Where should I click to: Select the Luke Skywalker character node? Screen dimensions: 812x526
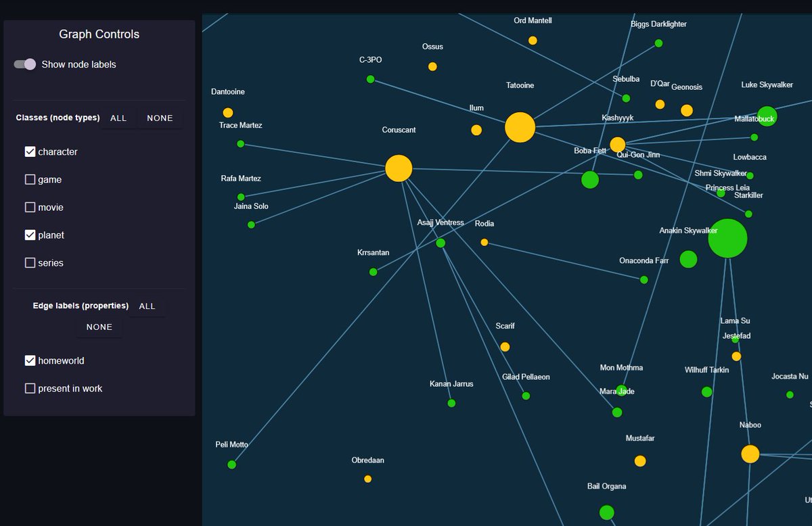tap(767, 116)
